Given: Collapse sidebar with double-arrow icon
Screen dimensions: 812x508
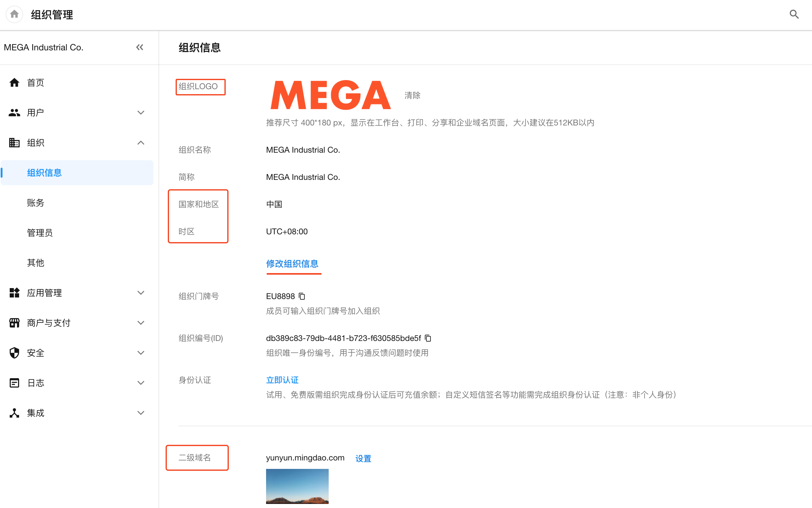Looking at the screenshot, I should [140, 47].
